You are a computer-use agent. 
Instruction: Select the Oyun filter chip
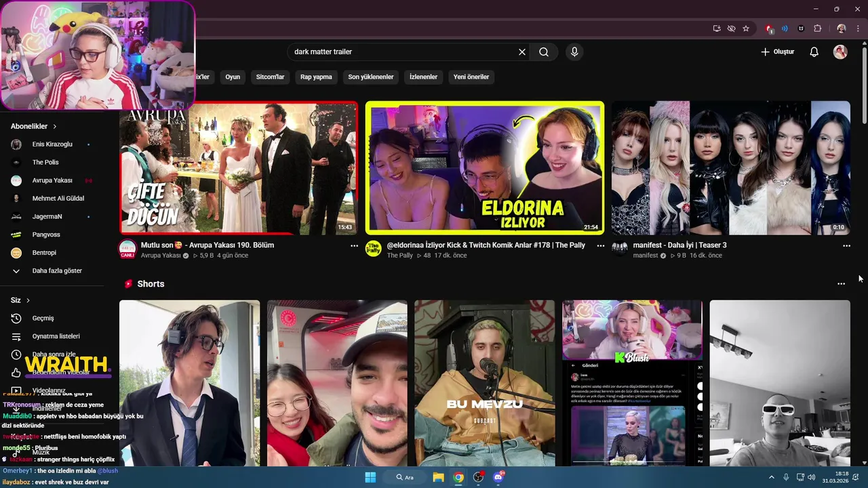click(x=233, y=77)
